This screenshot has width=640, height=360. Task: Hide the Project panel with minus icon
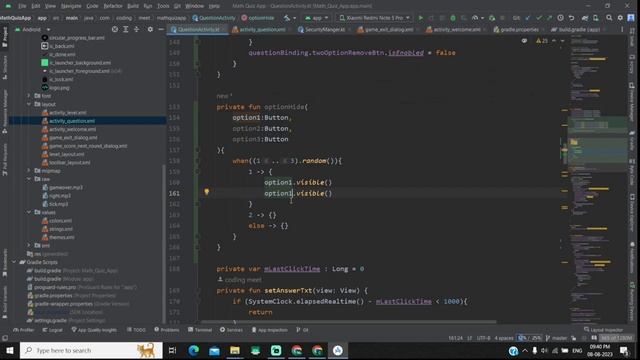161,29
